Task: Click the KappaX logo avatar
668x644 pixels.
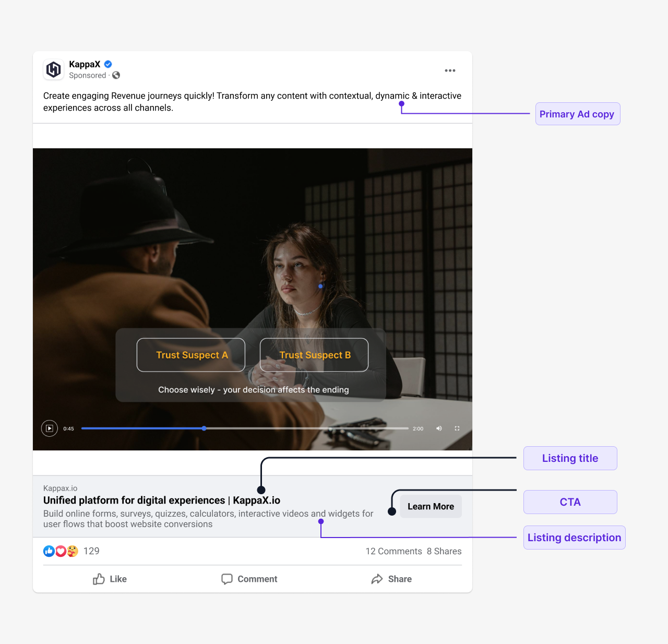Action: point(54,69)
